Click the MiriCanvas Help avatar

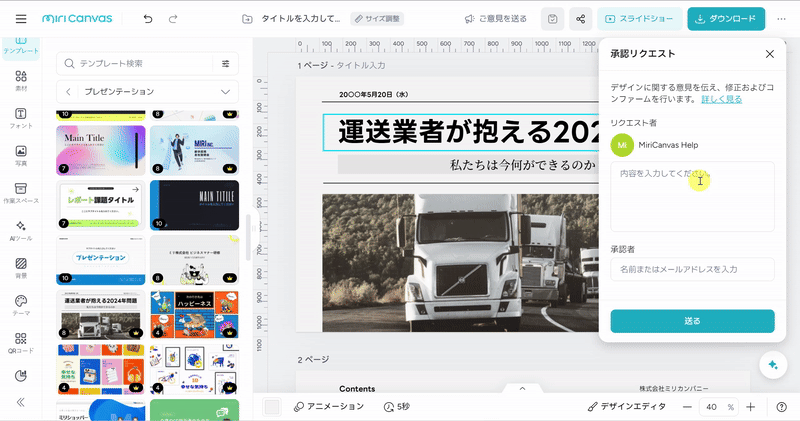click(x=622, y=145)
